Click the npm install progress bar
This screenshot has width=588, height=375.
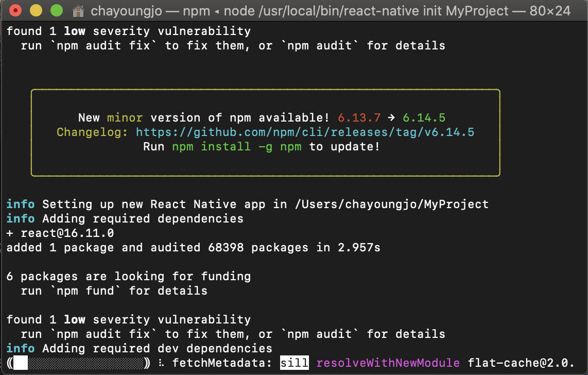coord(78,363)
